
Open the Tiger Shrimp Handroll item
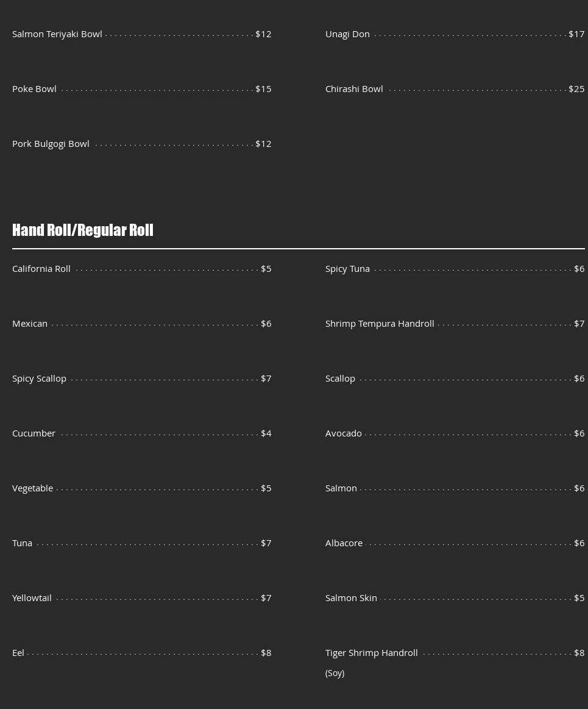371,653
